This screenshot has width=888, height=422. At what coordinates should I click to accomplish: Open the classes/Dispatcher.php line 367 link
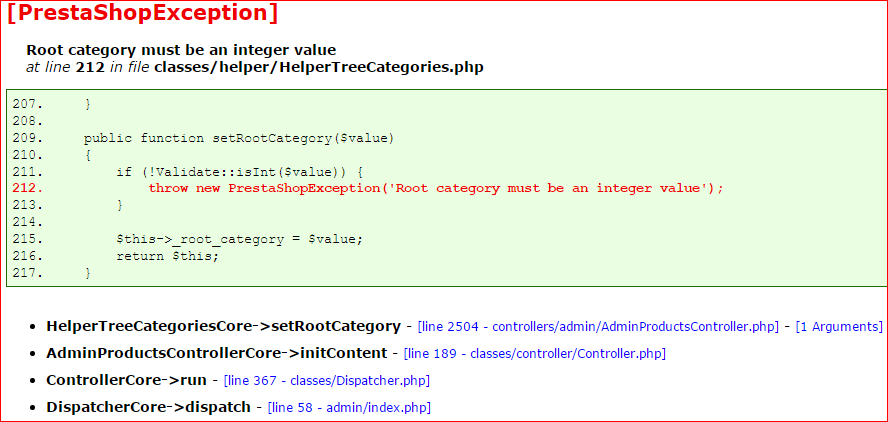pyautogui.click(x=327, y=381)
